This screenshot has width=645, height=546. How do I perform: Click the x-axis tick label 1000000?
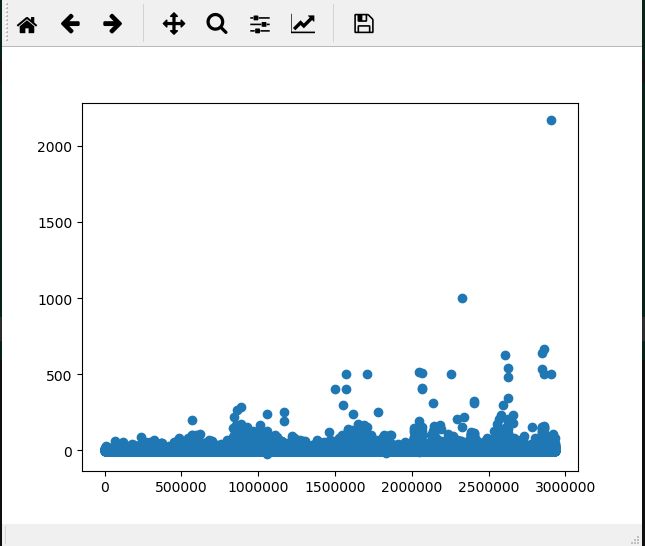coord(258,488)
